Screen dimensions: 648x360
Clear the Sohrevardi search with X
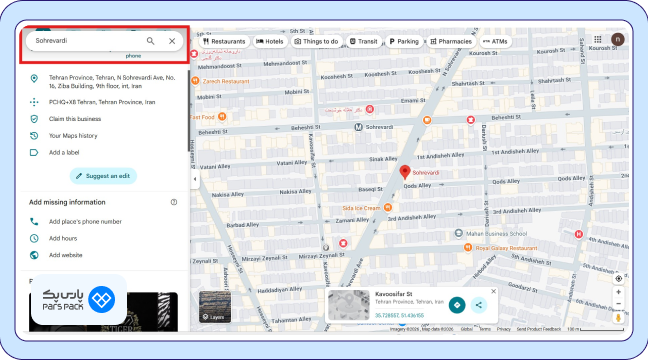[172, 41]
